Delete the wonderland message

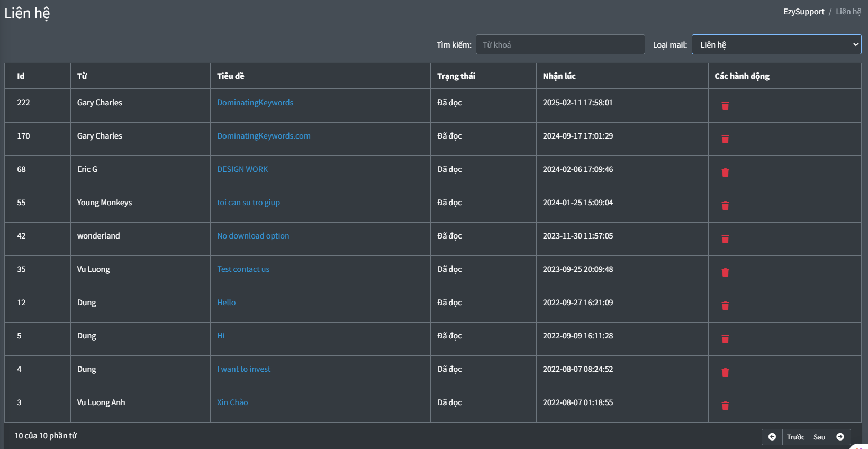click(x=725, y=239)
